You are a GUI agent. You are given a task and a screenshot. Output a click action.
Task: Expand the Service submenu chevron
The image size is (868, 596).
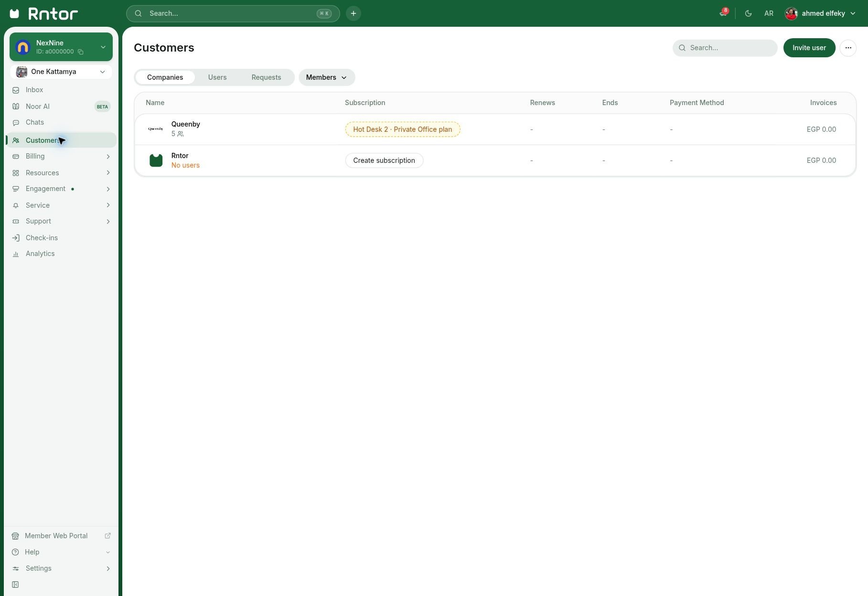(108, 205)
